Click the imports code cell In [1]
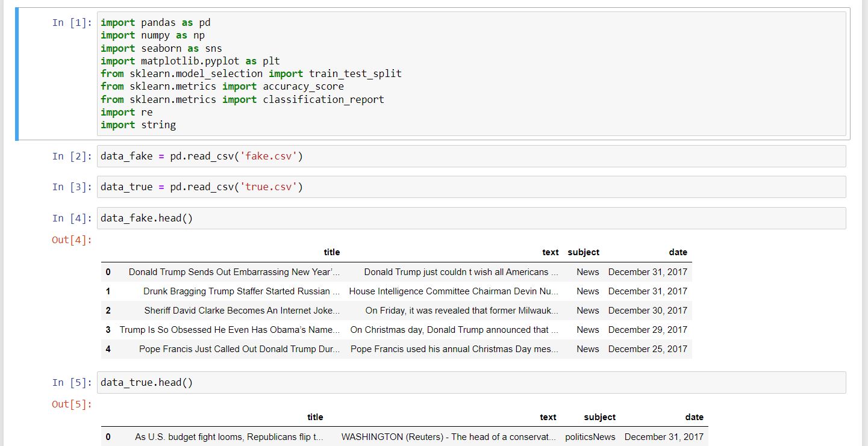Screen dimensions: 868x446 (x=471, y=74)
